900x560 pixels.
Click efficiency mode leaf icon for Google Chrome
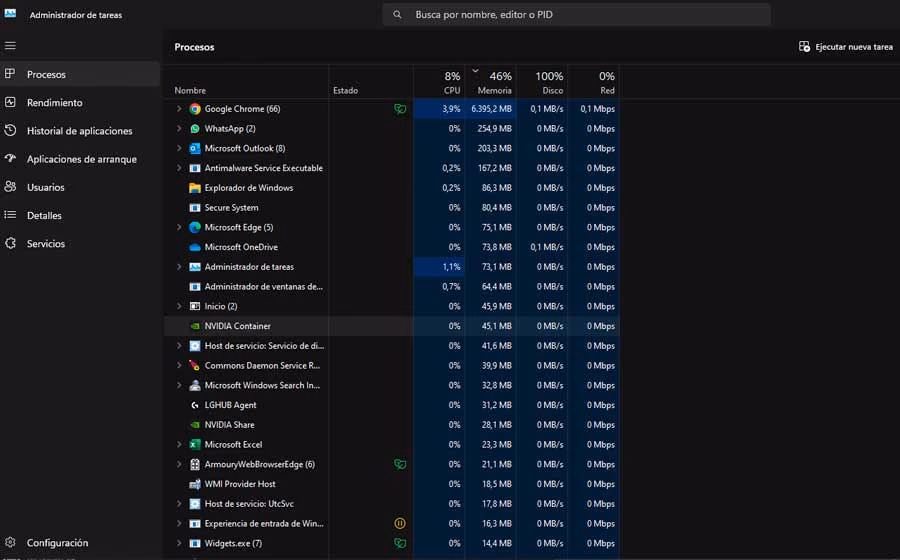tap(400, 109)
